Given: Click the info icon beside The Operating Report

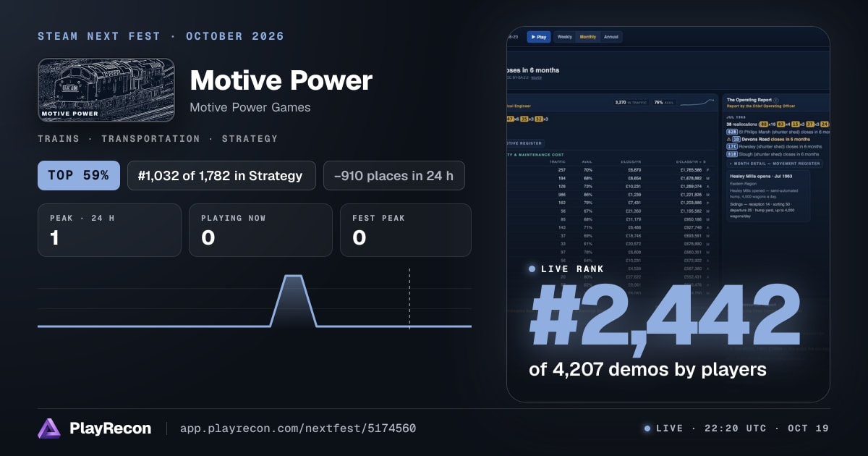Looking at the screenshot, I should pyautogui.click(x=776, y=100).
